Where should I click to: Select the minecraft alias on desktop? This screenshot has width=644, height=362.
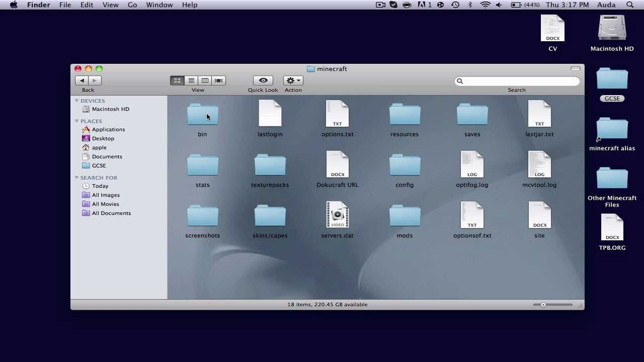pos(612,129)
